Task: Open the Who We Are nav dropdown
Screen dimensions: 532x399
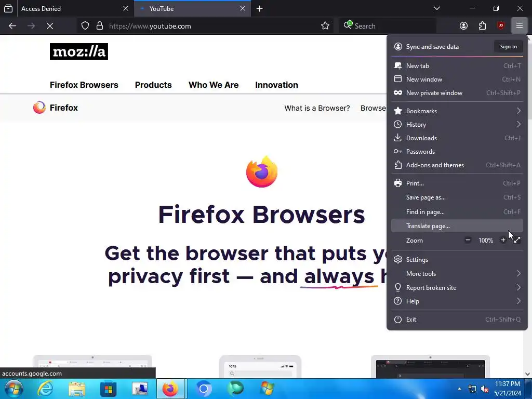Action: [214, 85]
